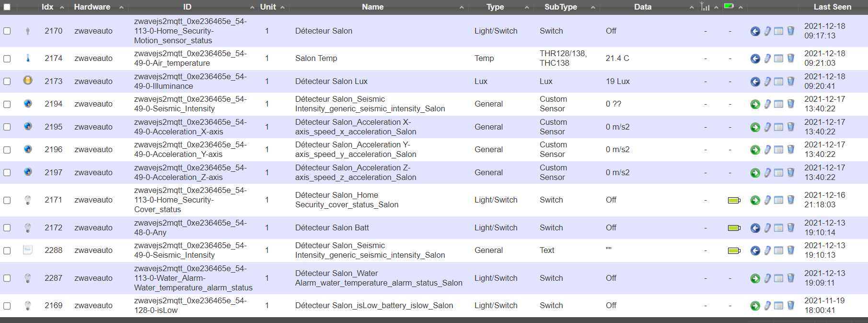Sort the table by Name column
This screenshot has height=323, width=868.
(x=373, y=7)
